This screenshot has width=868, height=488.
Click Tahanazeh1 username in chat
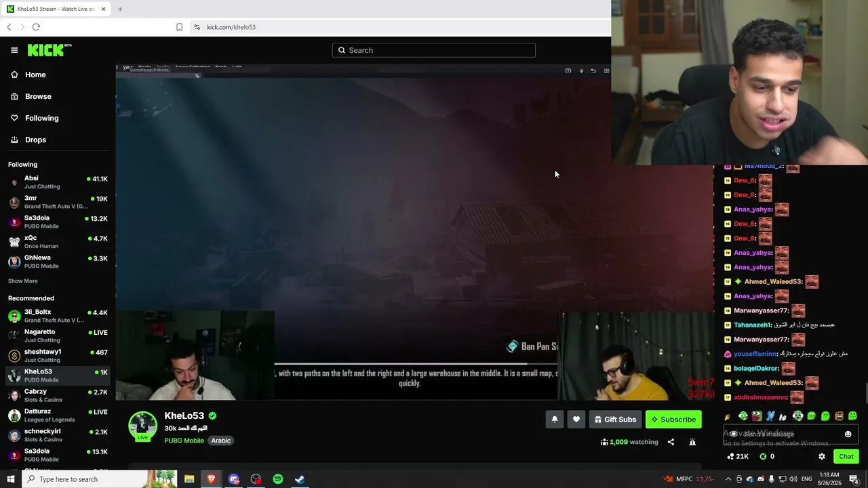[x=753, y=325]
